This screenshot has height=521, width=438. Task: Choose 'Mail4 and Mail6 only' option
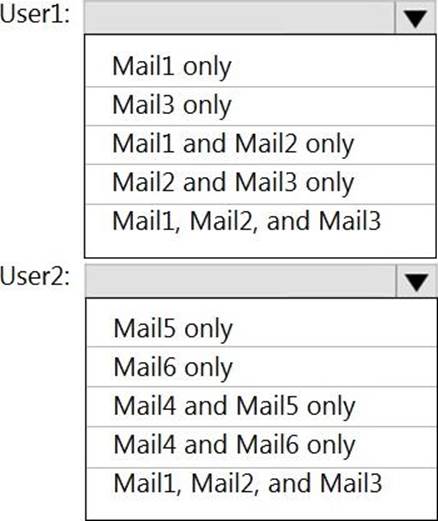click(x=262, y=447)
